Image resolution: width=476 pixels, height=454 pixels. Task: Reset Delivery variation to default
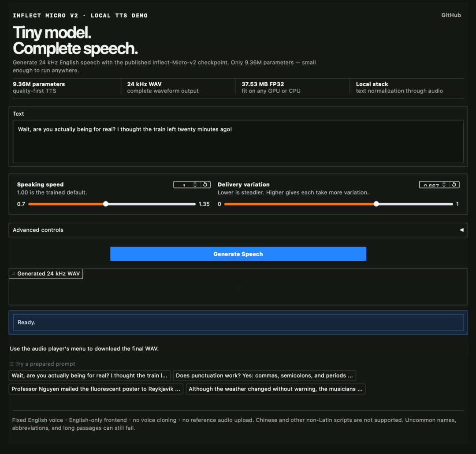(x=454, y=184)
